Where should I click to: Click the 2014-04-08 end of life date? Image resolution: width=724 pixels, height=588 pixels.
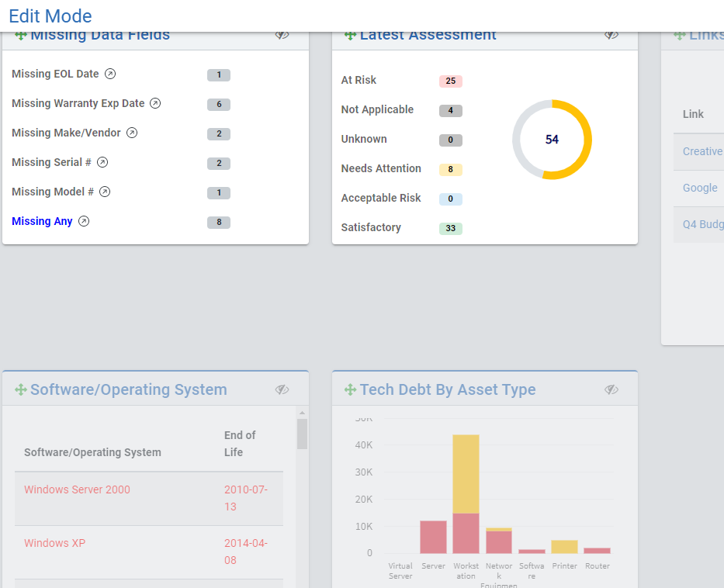click(x=246, y=552)
